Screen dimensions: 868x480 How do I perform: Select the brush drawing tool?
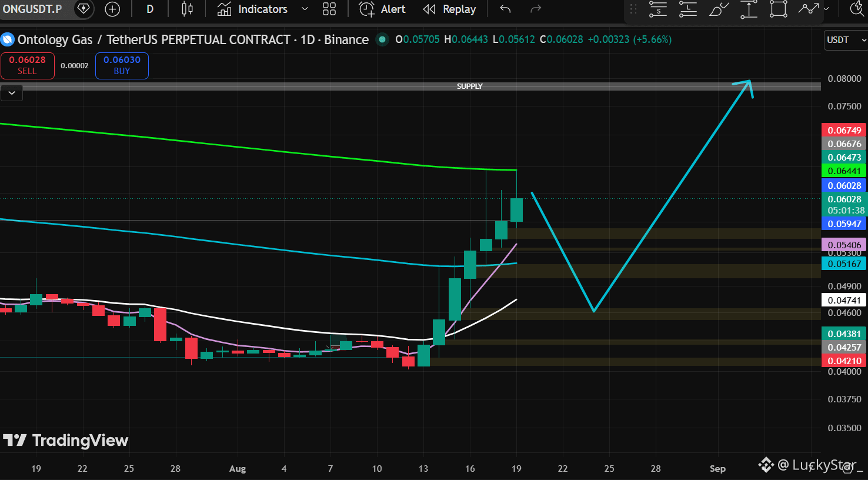point(719,9)
